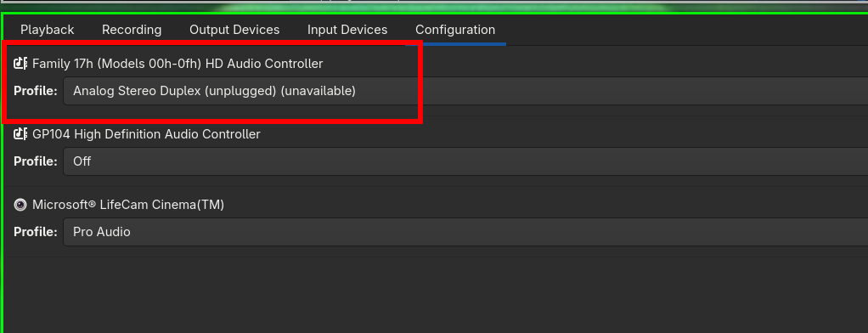The height and width of the screenshot is (333, 868).
Task: Open the Output Devices tab
Action: 234,30
